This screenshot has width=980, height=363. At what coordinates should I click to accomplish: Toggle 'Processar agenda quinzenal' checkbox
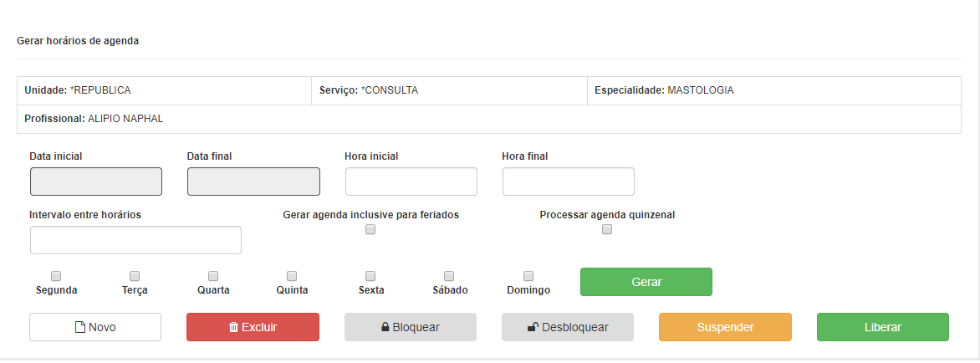(x=607, y=230)
